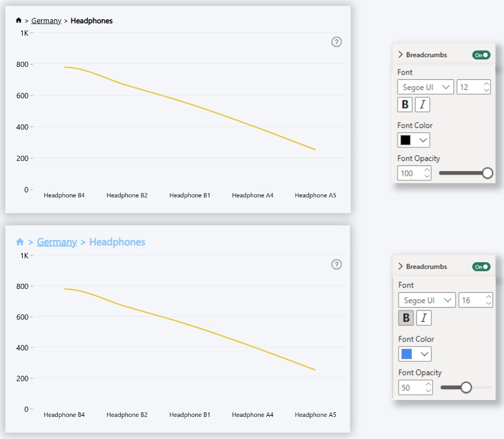Enable Bold in the top panel
Image resolution: width=504 pixels, height=439 pixels.
[405, 105]
